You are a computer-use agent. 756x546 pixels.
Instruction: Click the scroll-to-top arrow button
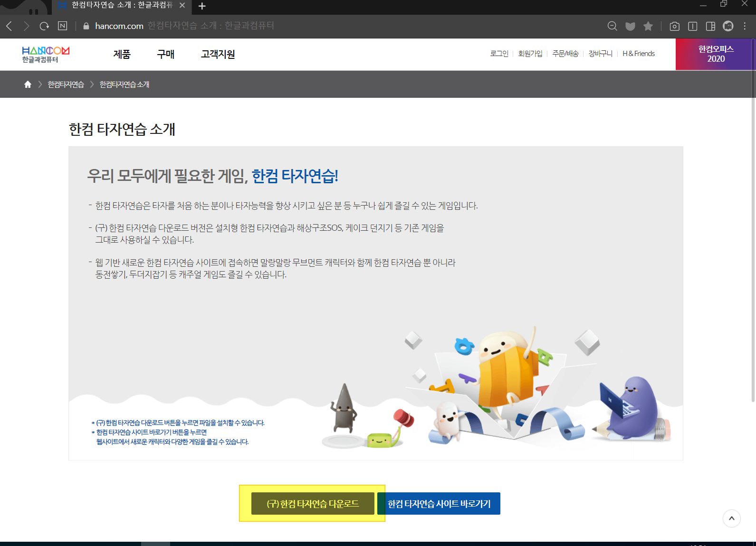732,518
